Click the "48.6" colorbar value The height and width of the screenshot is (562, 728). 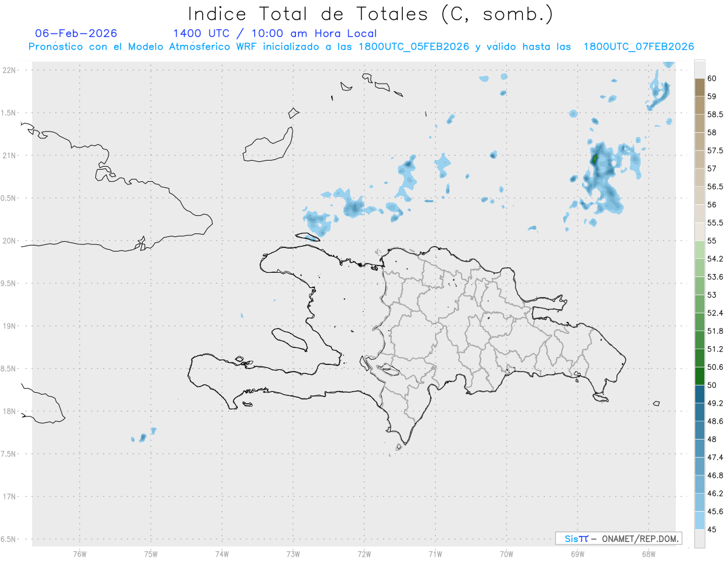coord(715,421)
